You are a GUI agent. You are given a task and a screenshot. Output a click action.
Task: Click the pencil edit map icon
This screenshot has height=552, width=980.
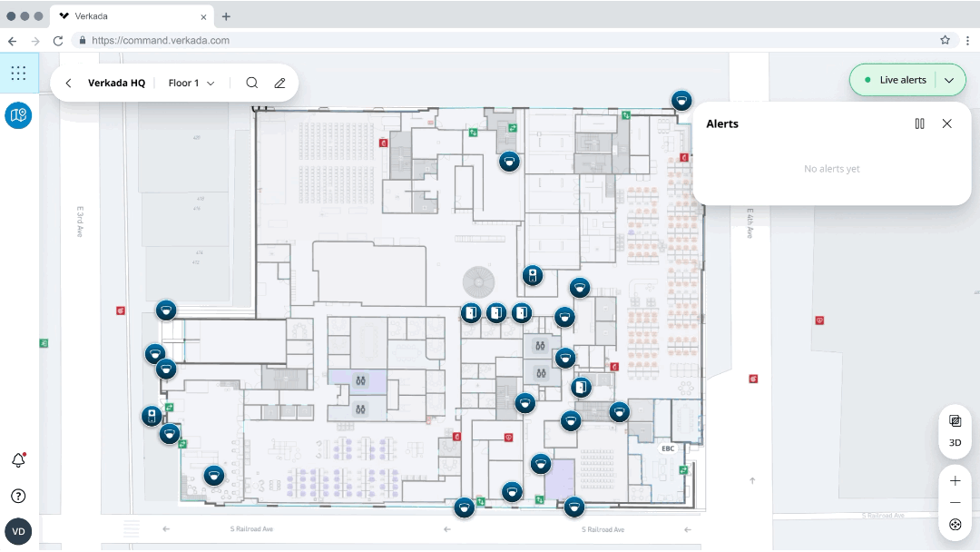(x=280, y=84)
